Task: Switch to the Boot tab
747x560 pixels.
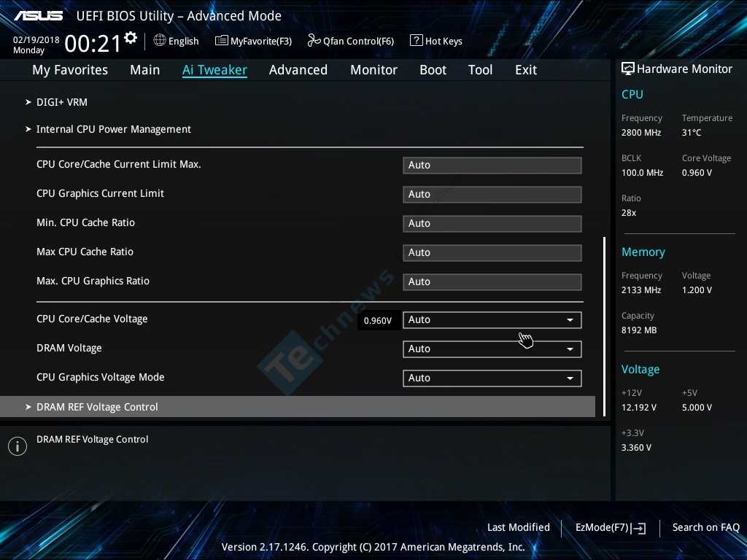Action: [x=433, y=70]
